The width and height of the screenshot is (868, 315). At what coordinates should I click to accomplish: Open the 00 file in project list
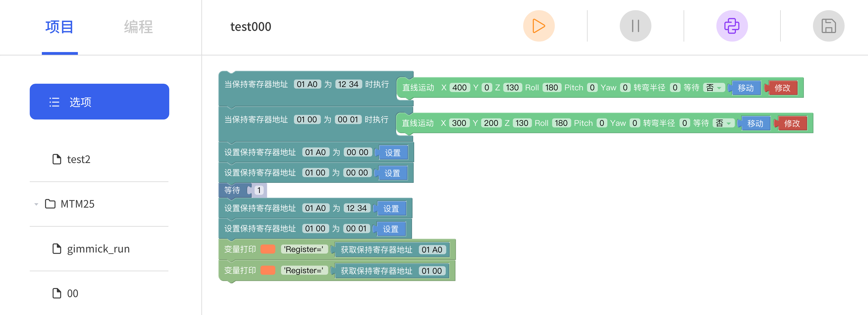(72, 293)
